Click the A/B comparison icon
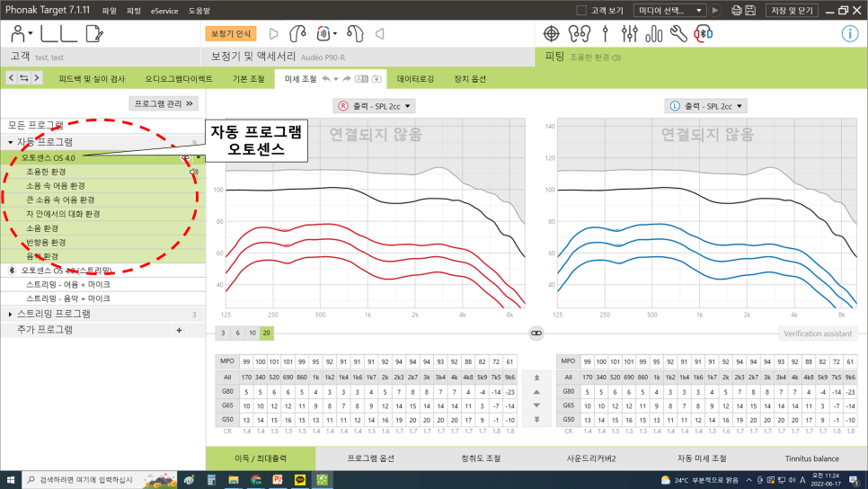868x489 pixels. [x=361, y=78]
